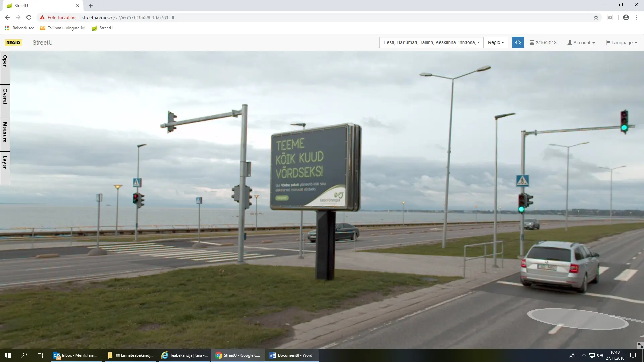Click the Pole turvaline security warning
The width and height of the screenshot is (644, 362).
click(x=58, y=17)
